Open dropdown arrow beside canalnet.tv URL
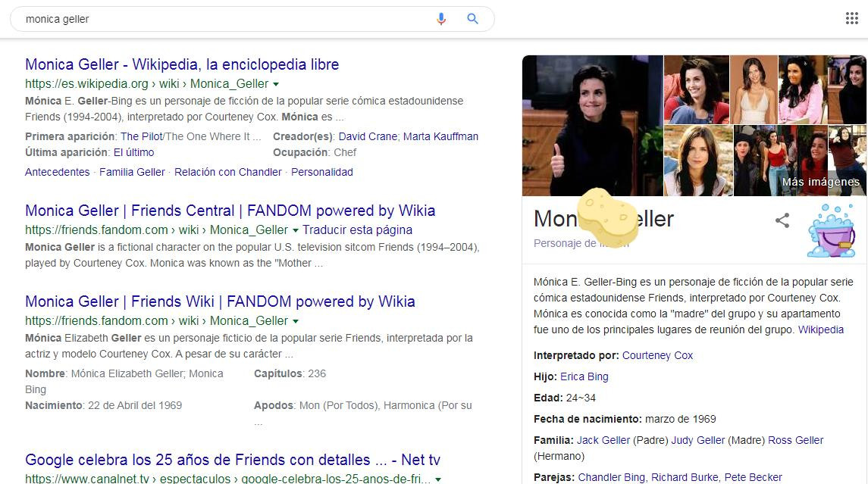Screen dimensions: 868x484 click(438, 479)
